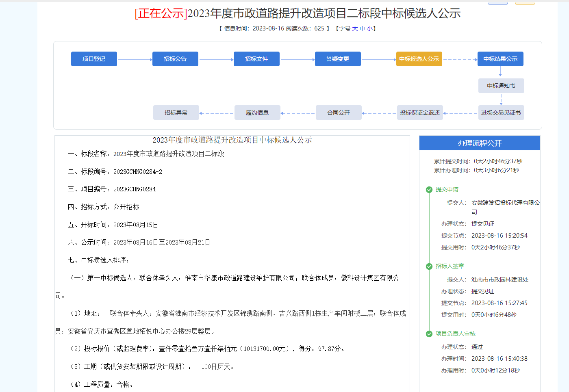Open the 招标公告 step
Screen dimensions: 569x392
[x=175, y=59]
